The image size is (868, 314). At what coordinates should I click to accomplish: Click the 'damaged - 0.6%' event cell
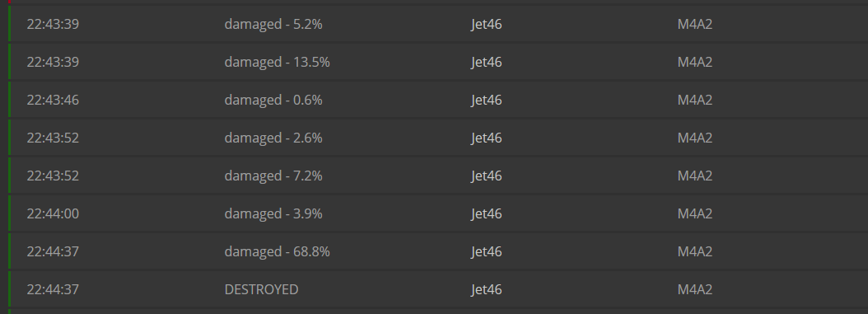[273, 101]
